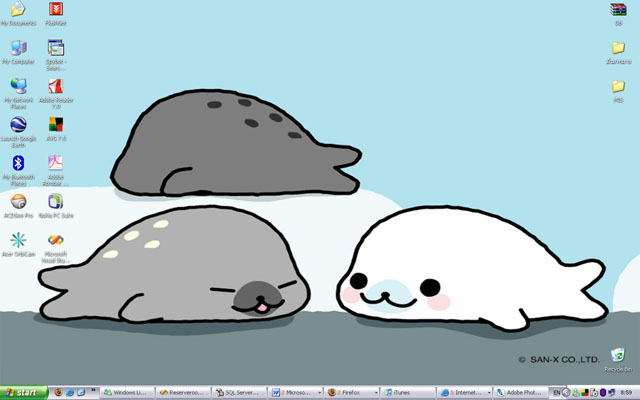Click Show Desktop in Quick Launch
Image resolution: width=640 pixels, height=400 pixels.
click(x=81, y=392)
